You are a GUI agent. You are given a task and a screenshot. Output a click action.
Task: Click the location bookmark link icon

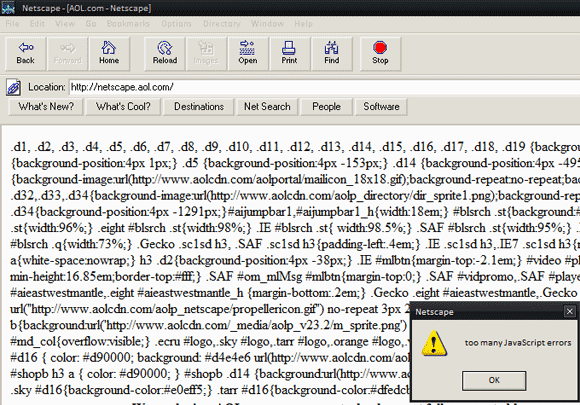14,88
